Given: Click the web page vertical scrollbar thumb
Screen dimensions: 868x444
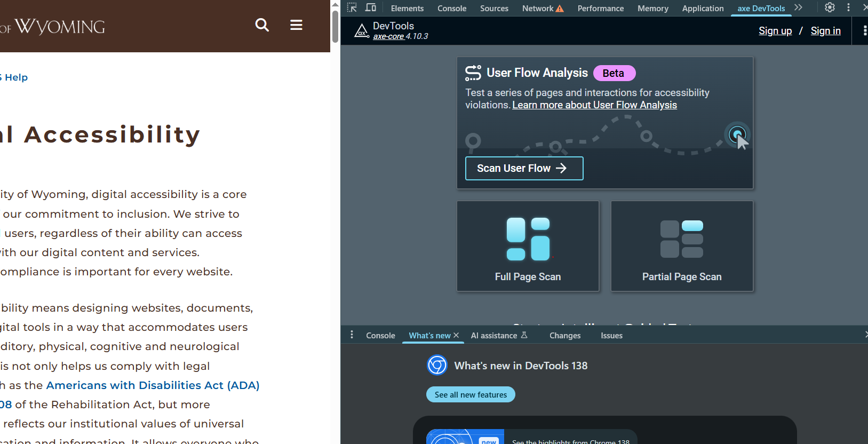Looking at the screenshot, I should [335, 26].
